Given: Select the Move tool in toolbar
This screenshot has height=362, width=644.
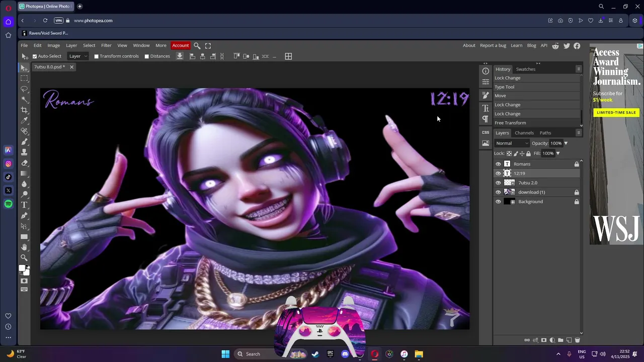Looking at the screenshot, I should pyautogui.click(x=24, y=68).
